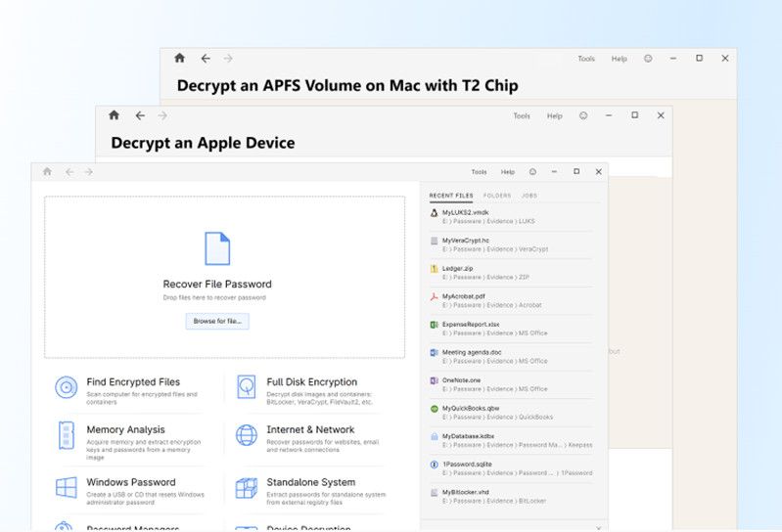
Task: Click smiley feedback icon in APFS Volume window
Action: (x=648, y=59)
